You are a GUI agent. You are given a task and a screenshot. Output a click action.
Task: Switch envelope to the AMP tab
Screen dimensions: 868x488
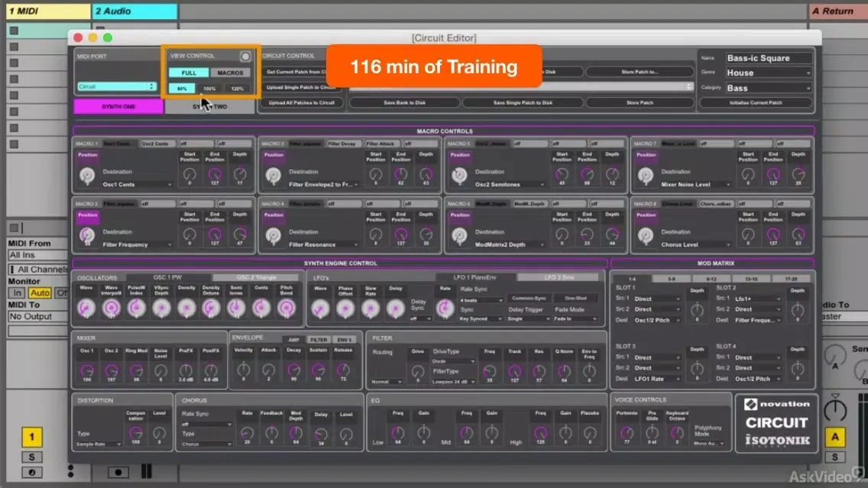[x=293, y=340]
